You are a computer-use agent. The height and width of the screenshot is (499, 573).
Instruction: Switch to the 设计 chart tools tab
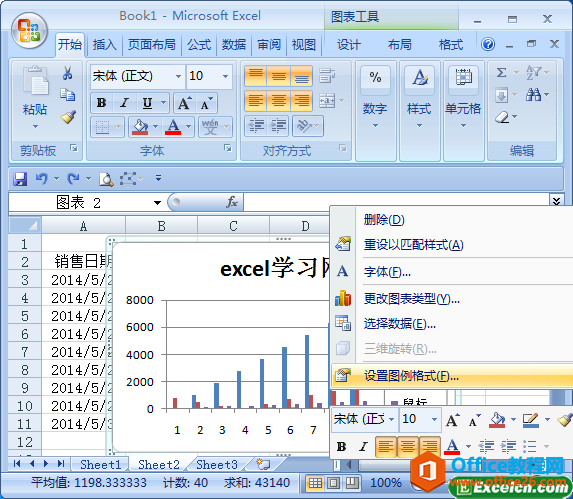(x=349, y=45)
